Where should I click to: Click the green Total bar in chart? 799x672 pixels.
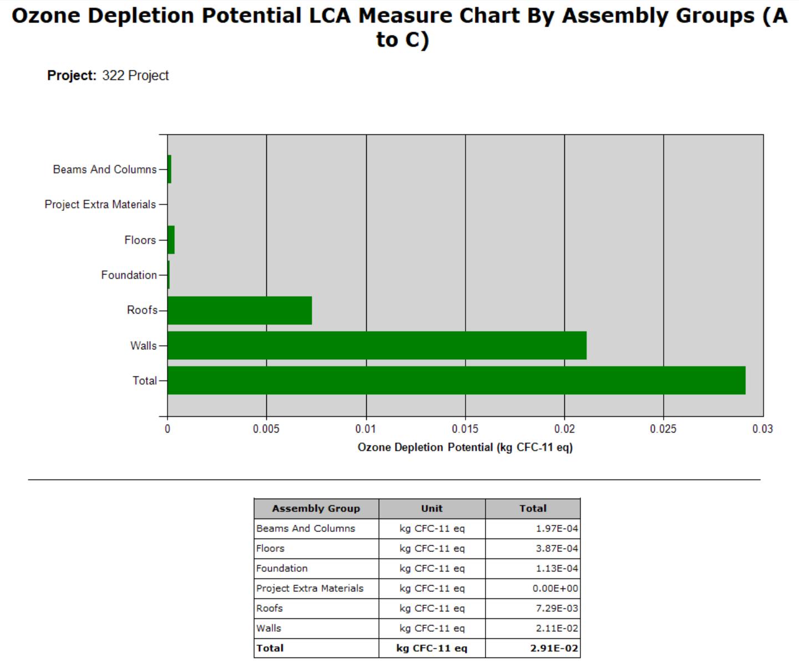point(456,380)
